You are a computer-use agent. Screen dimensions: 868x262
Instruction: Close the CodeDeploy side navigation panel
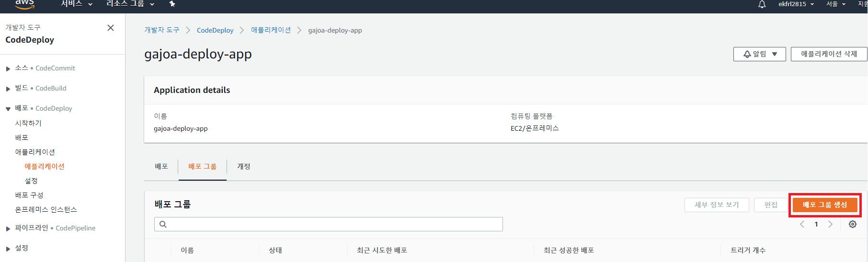tap(111, 28)
